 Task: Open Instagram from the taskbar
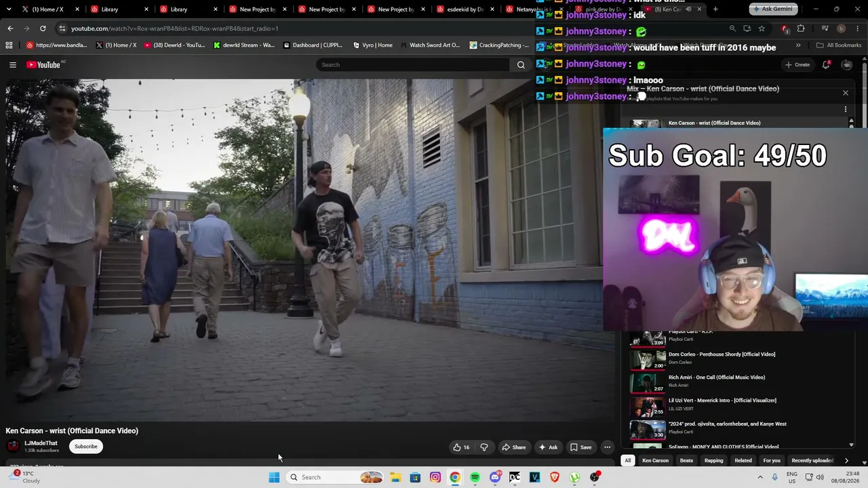(x=435, y=477)
